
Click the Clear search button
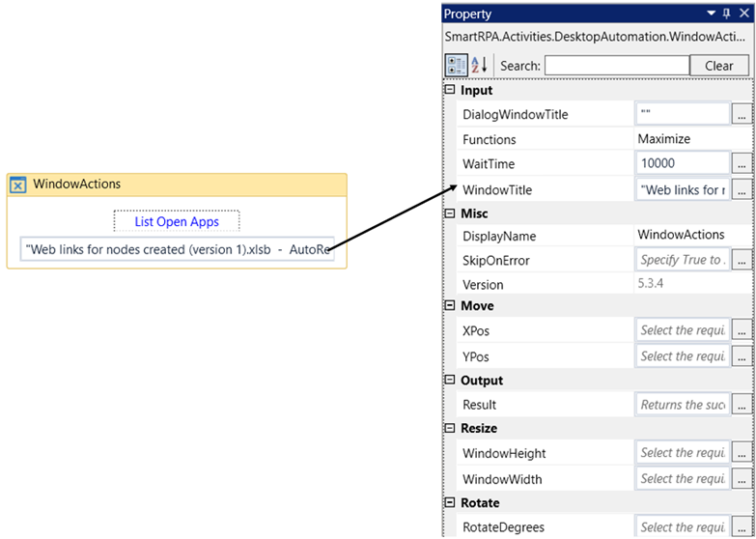[x=718, y=66]
